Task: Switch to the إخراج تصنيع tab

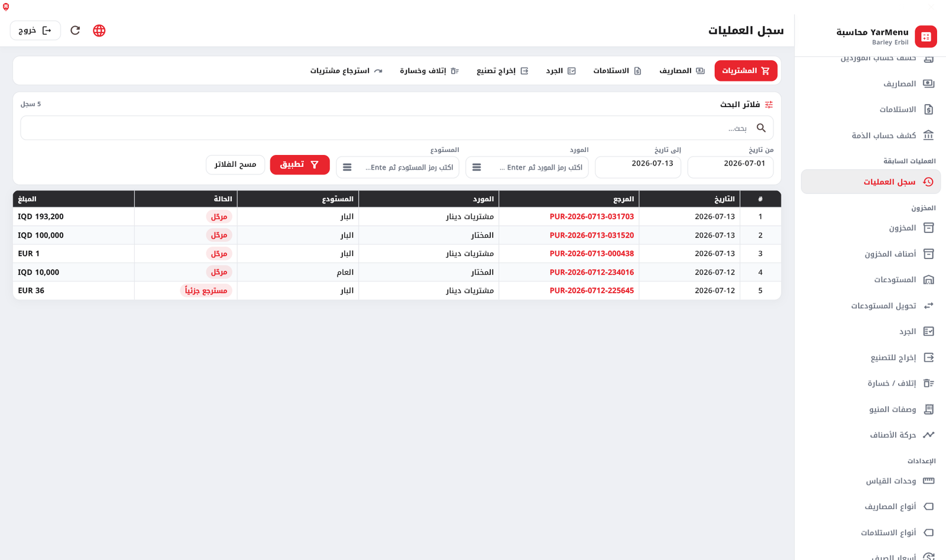Action: [503, 71]
